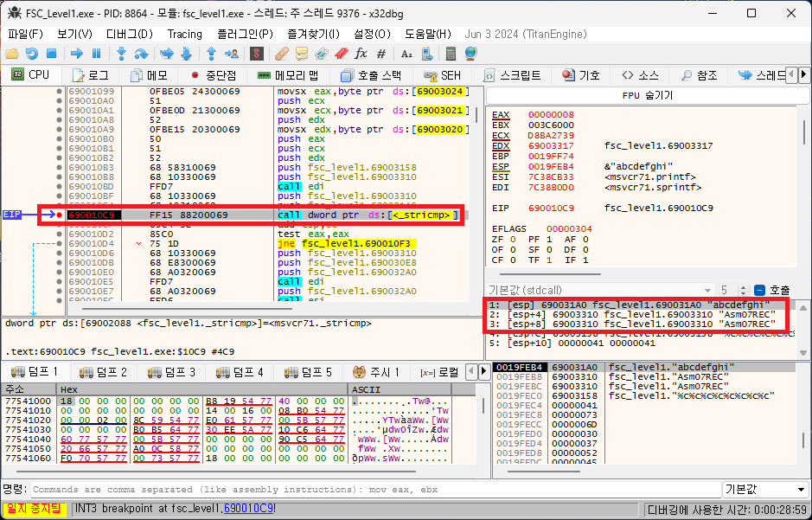Switch to the 메모리 맵 tab
Screen dimensions: 812x520
pos(289,75)
